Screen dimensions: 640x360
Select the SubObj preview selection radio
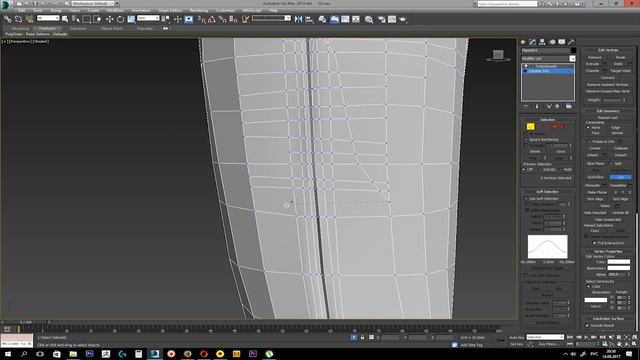[x=540, y=169]
